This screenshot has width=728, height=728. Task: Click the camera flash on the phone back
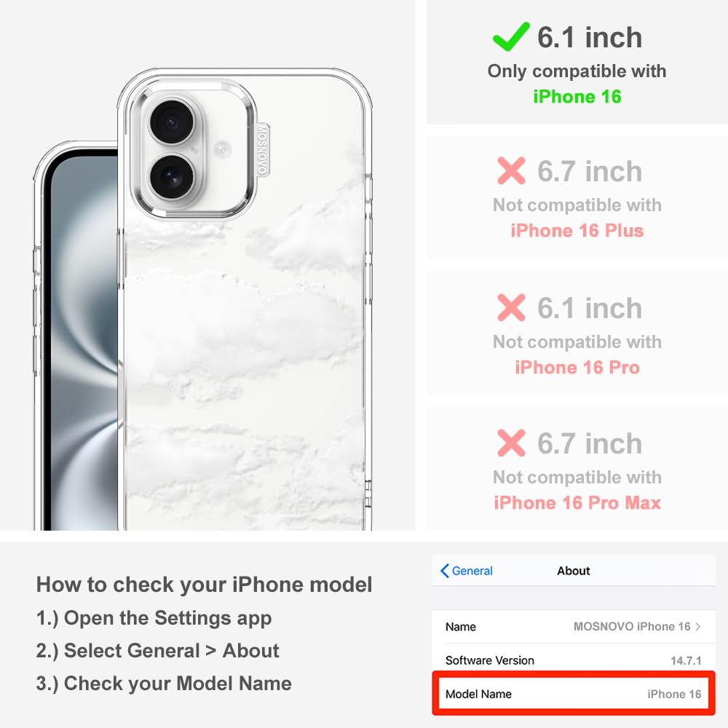coord(222,149)
